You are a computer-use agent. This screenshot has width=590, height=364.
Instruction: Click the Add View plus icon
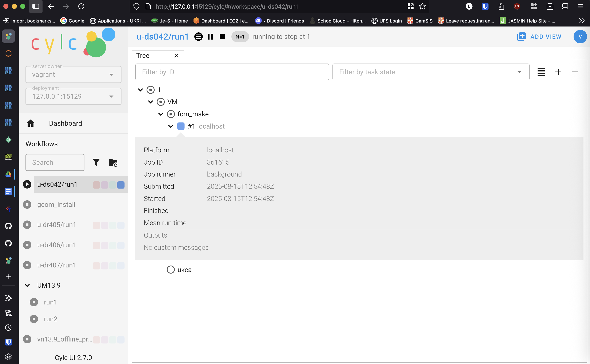521,37
